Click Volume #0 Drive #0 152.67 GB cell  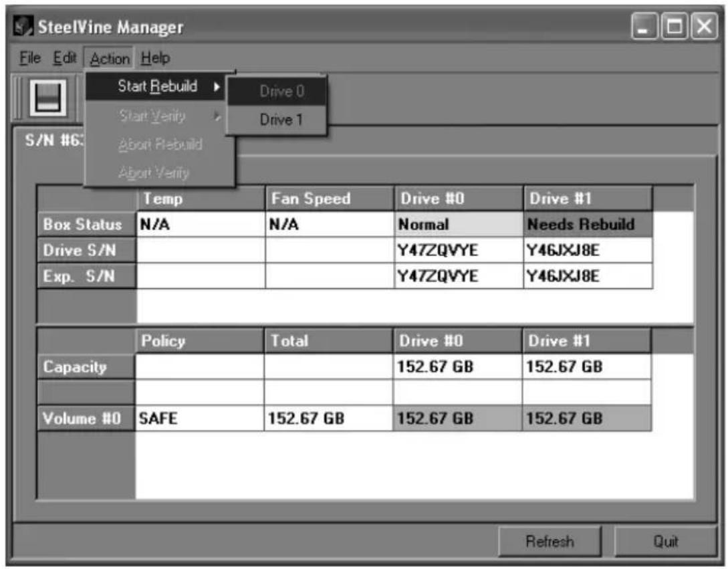[x=458, y=419]
